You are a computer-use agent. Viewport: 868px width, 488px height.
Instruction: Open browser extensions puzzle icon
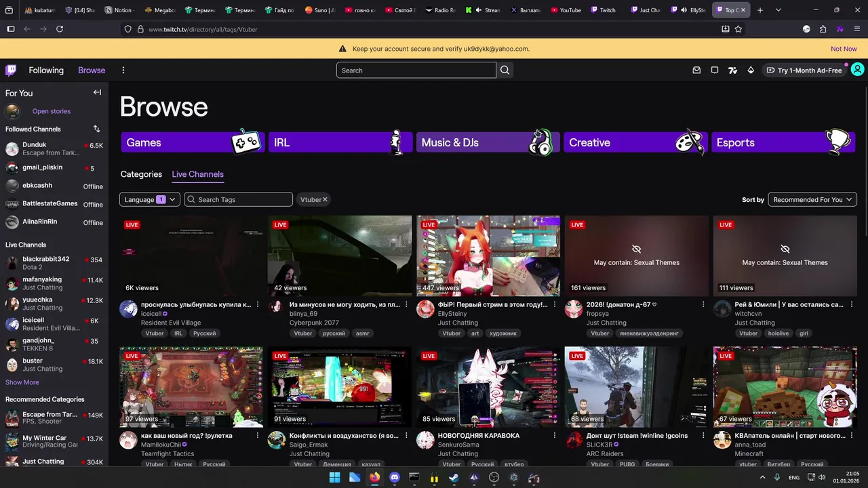coord(823,29)
